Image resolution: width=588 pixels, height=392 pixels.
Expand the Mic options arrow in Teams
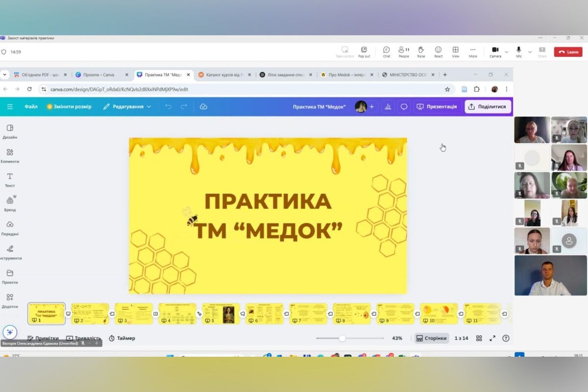pyautogui.click(x=530, y=51)
